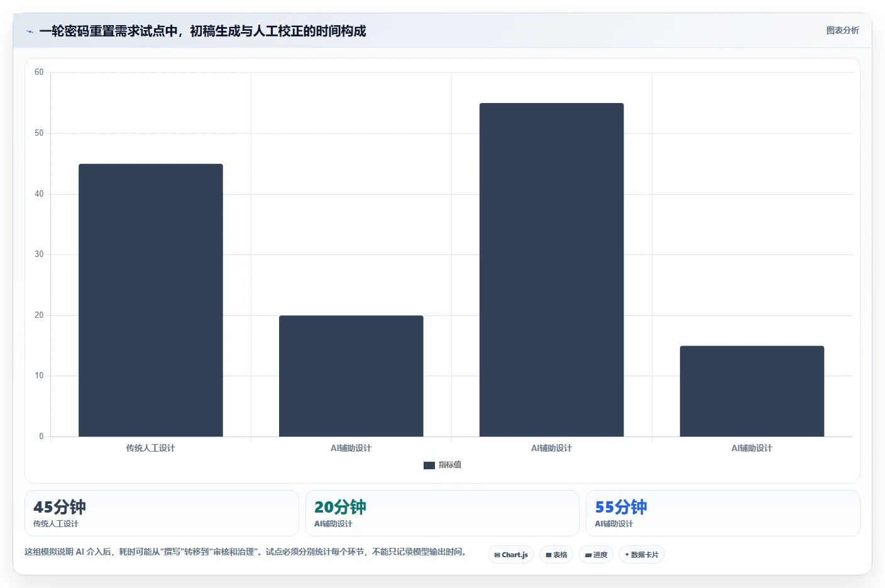Screen dimensions: 885x588
Task: Toggle the 指标值 legend color swatch
Action: (x=429, y=465)
